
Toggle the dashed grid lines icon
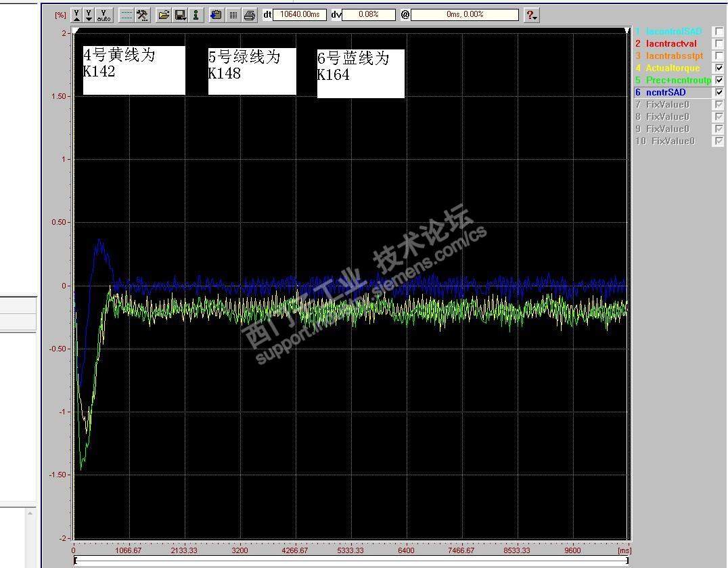pos(127,16)
